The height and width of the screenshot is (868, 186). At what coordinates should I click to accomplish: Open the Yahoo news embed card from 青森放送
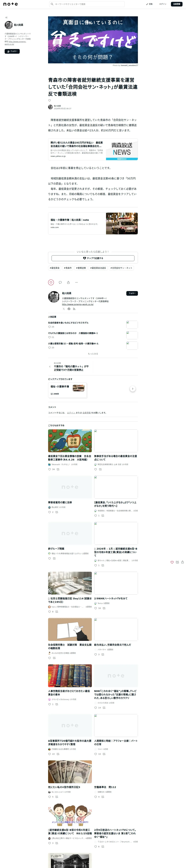pos(93,149)
